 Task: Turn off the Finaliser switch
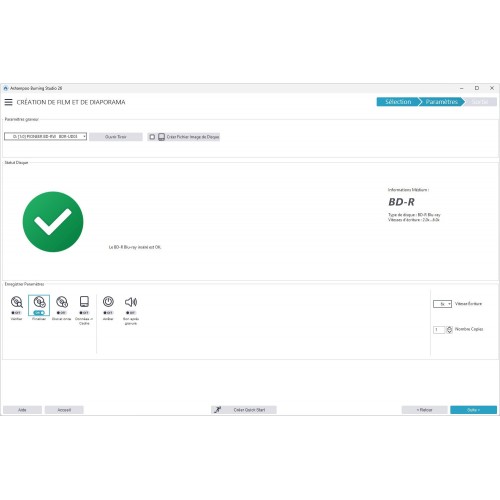click(39, 313)
